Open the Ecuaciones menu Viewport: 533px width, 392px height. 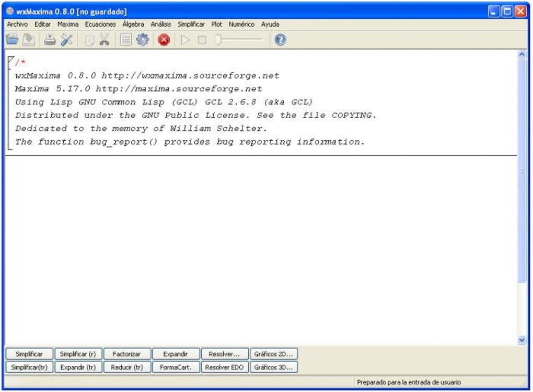(100, 24)
